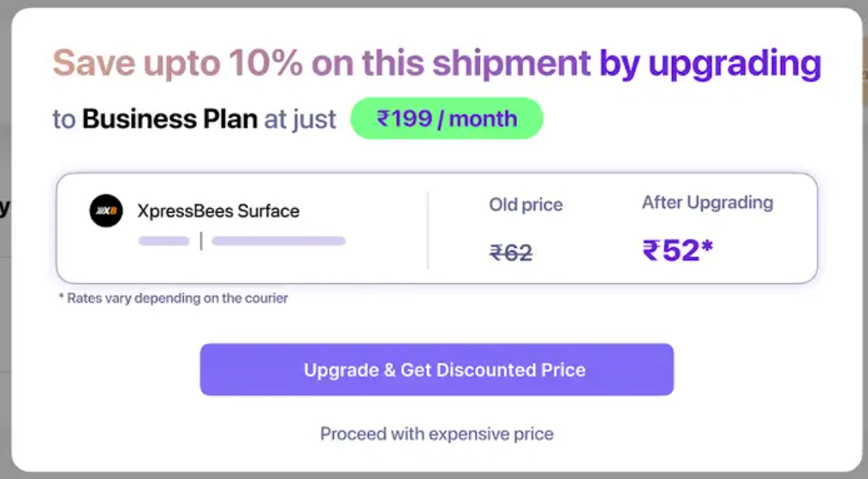Screen dimensions: 868x479
Task: Click long placeholder bar under courier name
Action: (278, 241)
